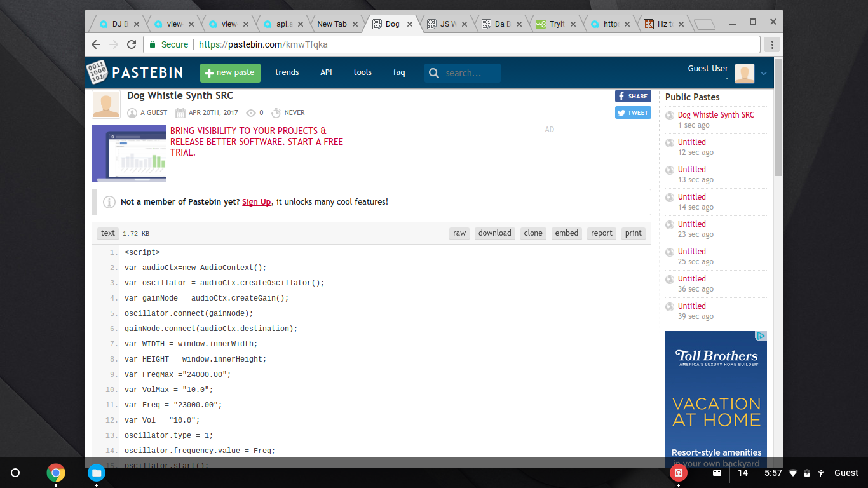Screen dimensions: 868x488
Task: Click the keyboard icon in system tray
Action: coord(717,473)
